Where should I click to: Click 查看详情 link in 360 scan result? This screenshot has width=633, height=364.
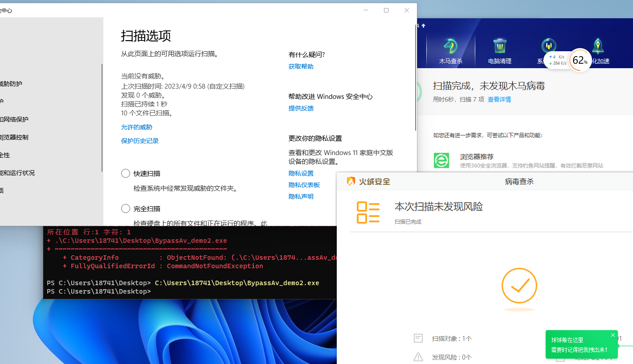499,99
